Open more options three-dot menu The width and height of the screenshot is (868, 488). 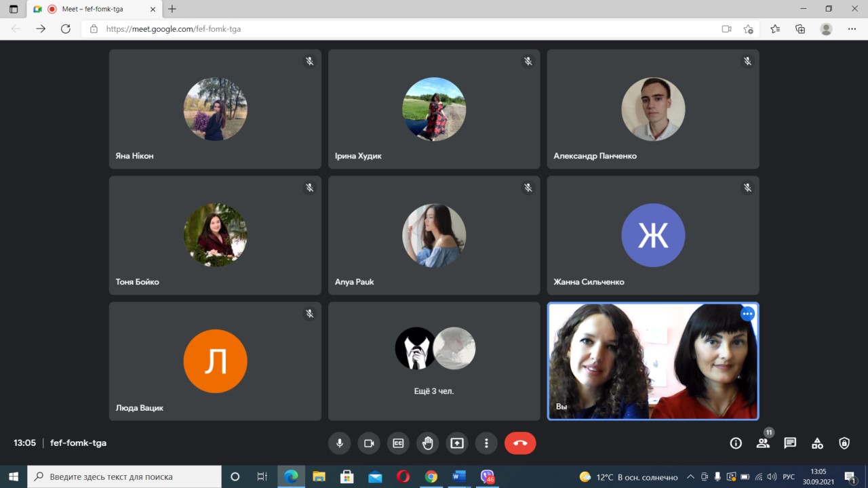tap(486, 443)
